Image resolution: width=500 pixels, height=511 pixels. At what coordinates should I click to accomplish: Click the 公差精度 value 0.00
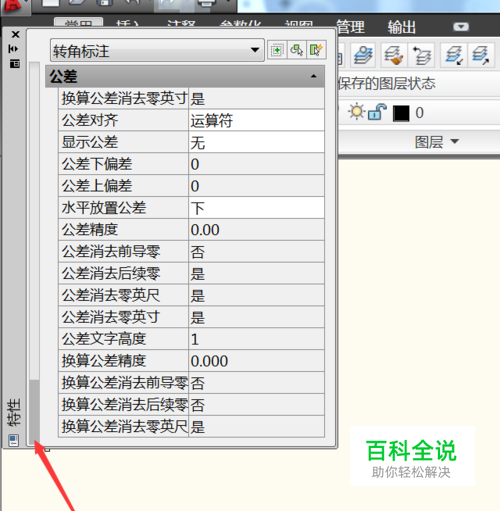pyautogui.click(x=256, y=229)
